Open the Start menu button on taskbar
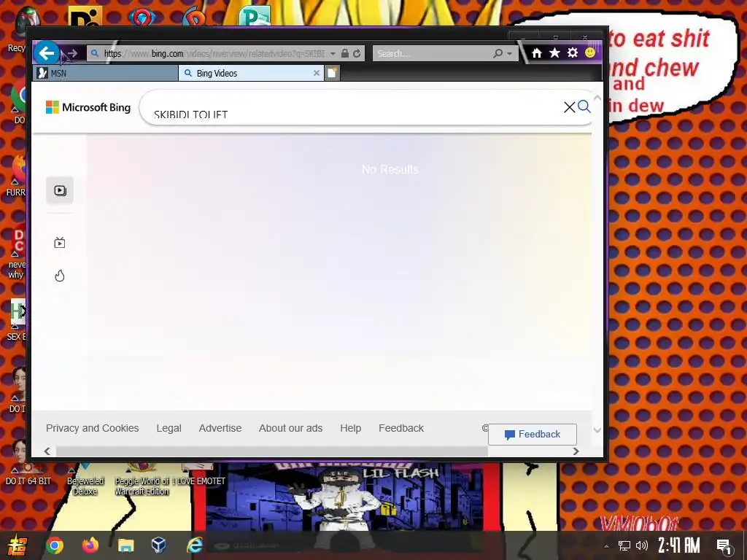The height and width of the screenshot is (560, 747). coord(17,545)
